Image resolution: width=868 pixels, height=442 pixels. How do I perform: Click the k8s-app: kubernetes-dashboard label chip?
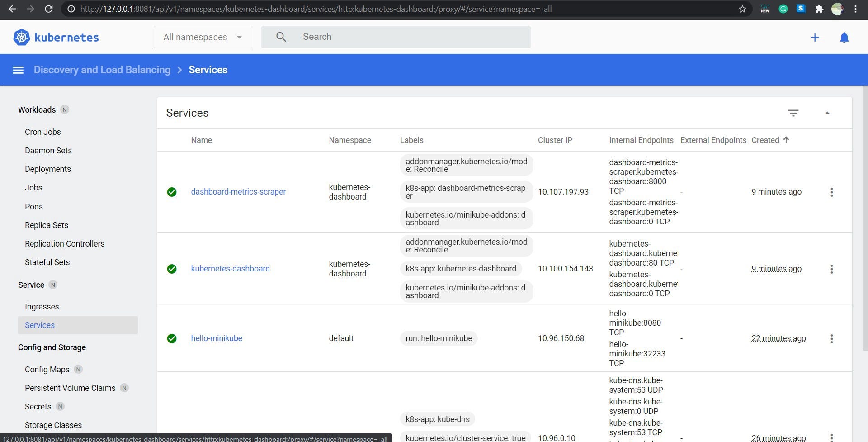461,269
